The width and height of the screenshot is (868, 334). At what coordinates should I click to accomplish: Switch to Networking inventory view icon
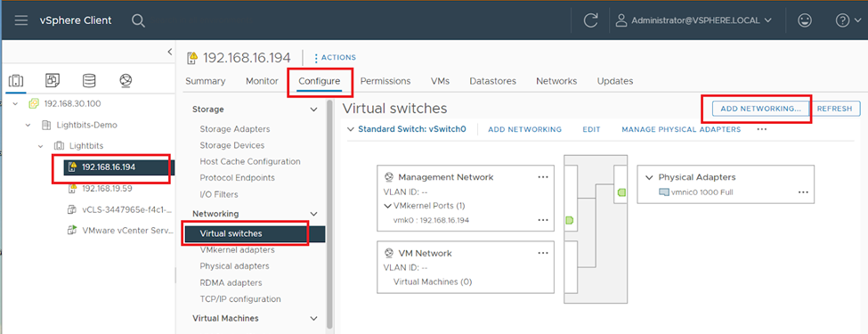point(126,80)
